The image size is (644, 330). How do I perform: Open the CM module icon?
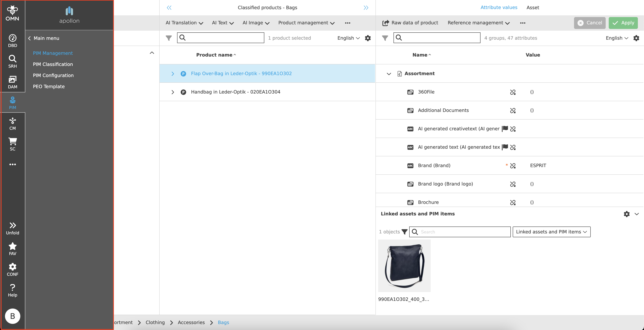pos(12,123)
